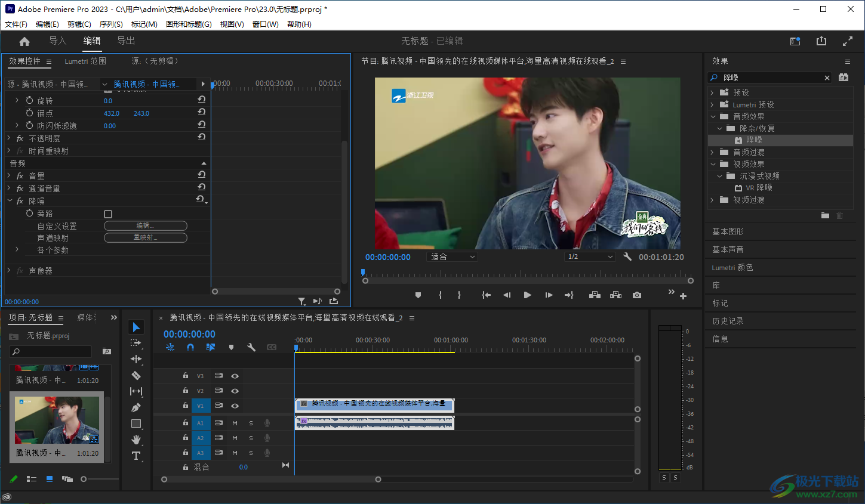Screen dimensions: 865x504
Task: Click the Lift button
Action: 595,295
